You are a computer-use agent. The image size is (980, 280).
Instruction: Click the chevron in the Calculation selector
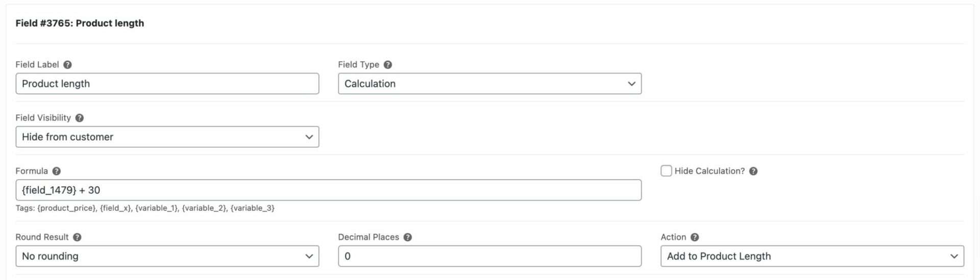pyautogui.click(x=631, y=84)
